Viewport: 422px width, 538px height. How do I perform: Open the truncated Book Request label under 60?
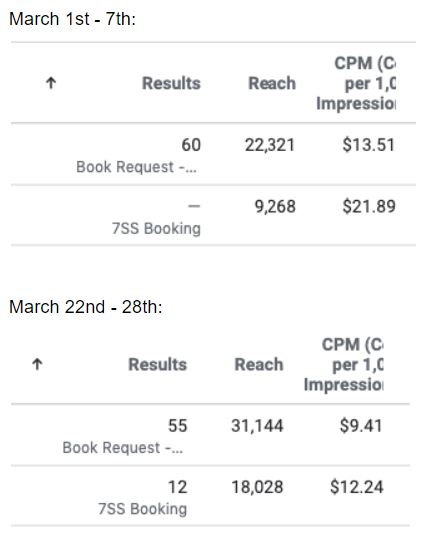click(137, 167)
